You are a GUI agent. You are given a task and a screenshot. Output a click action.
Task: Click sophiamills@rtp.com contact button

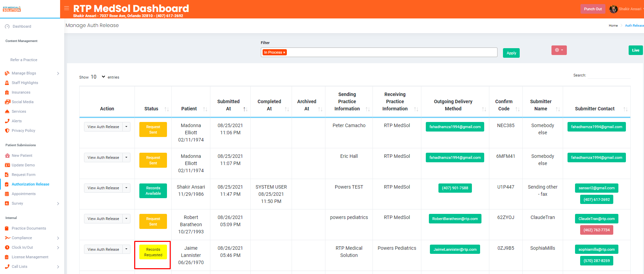[x=596, y=249]
